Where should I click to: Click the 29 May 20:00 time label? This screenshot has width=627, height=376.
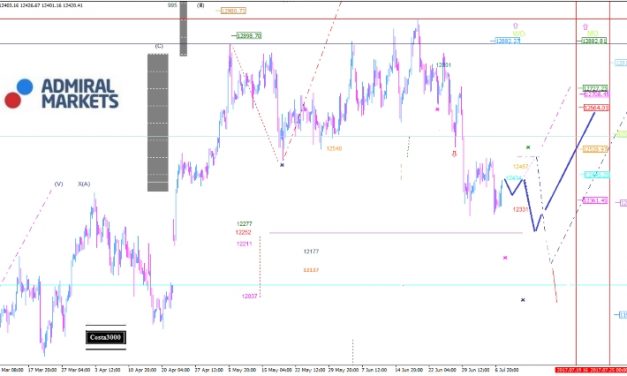click(343, 370)
